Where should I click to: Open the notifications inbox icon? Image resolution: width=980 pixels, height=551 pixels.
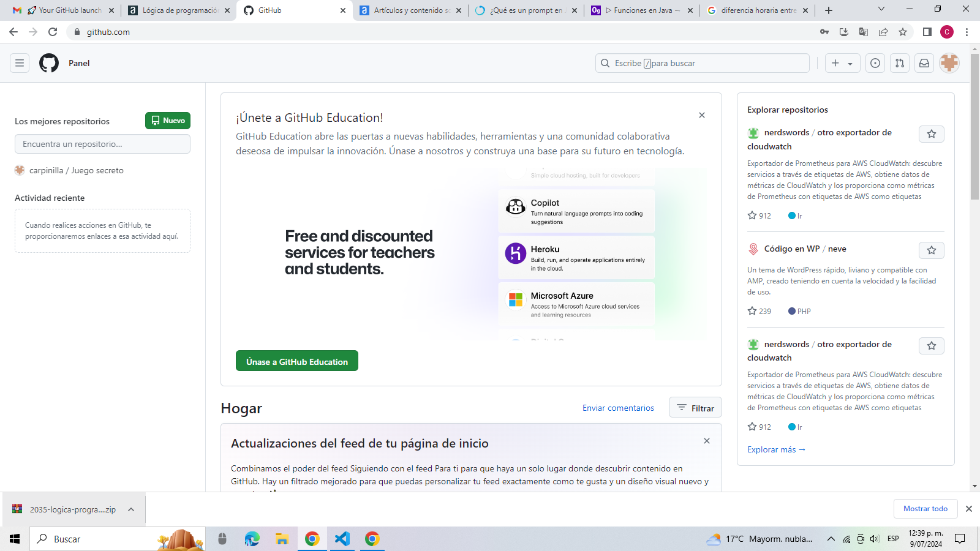tap(924, 63)
